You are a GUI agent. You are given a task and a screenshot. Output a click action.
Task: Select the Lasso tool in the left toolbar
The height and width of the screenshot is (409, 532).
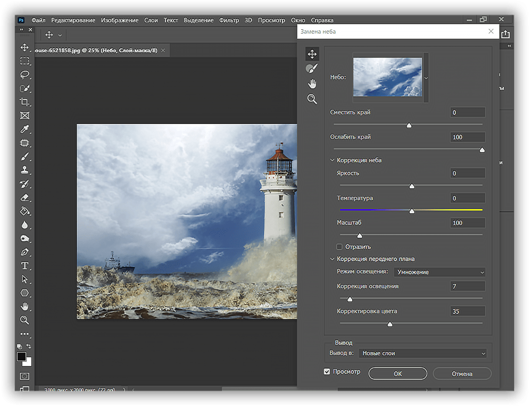[x=24, y=74]
